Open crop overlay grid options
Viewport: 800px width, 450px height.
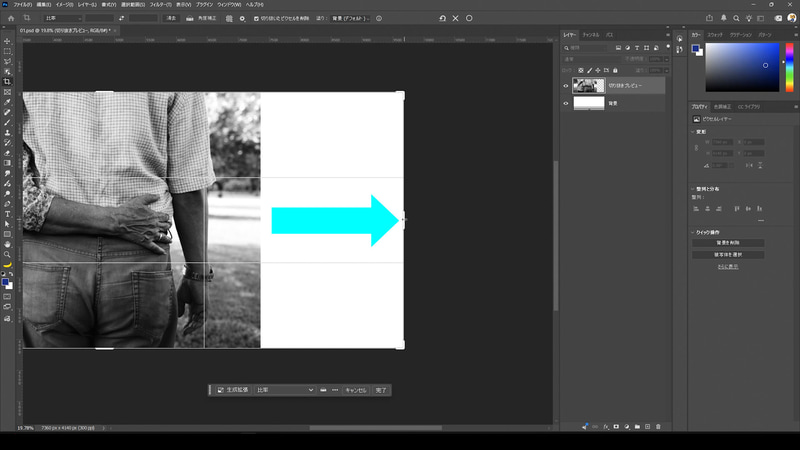(229, 18)
